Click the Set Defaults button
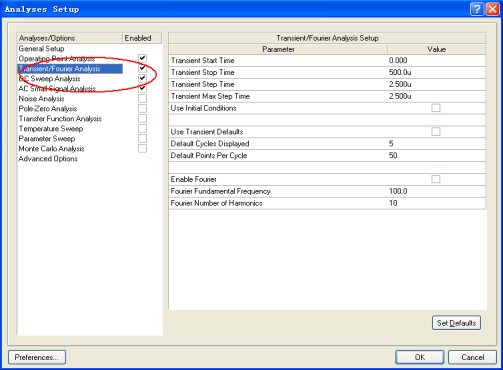503x370 pixels. coord(456,323)
